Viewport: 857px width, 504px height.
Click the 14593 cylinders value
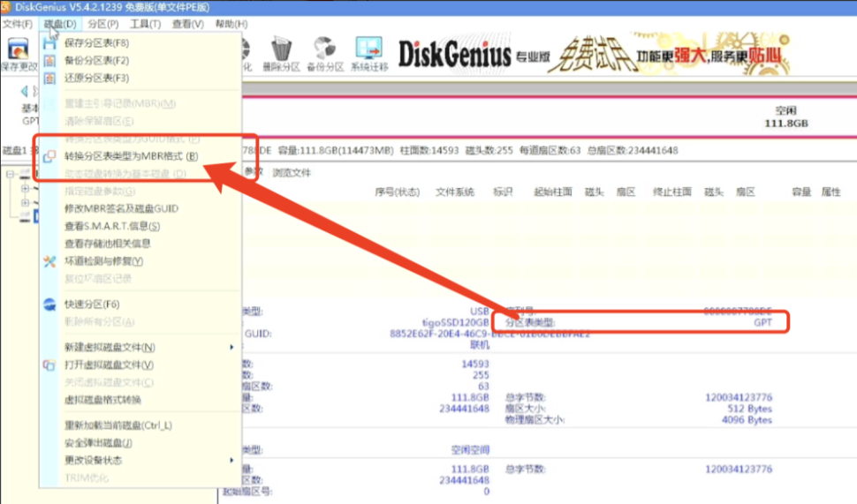click(475, 364)
